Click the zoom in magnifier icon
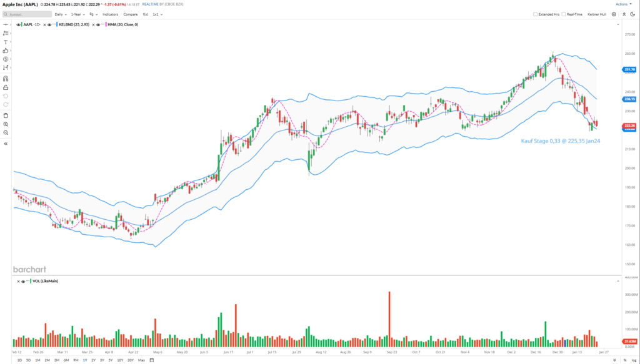 6,124
